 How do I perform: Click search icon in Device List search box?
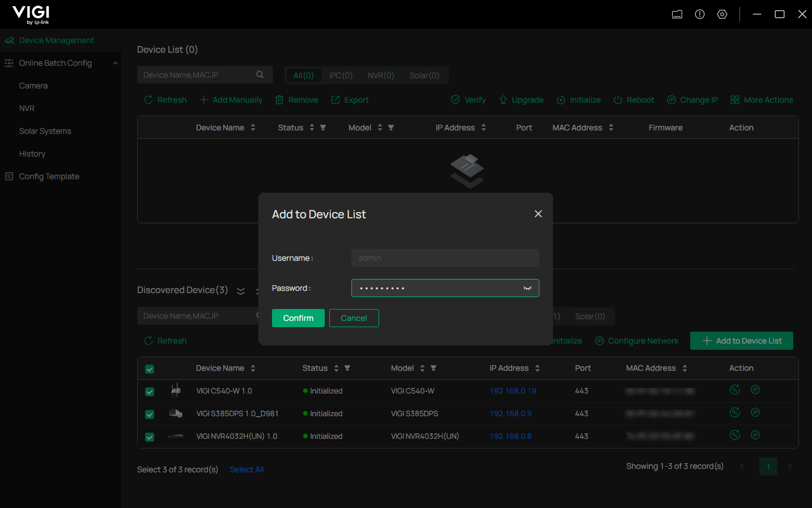[260, 75]
